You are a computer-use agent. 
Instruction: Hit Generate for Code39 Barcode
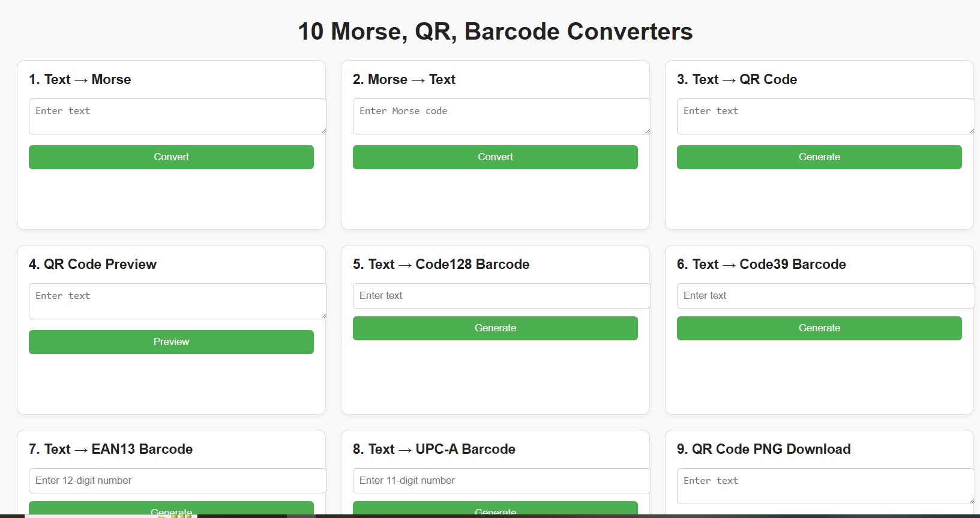coord(819,328)
